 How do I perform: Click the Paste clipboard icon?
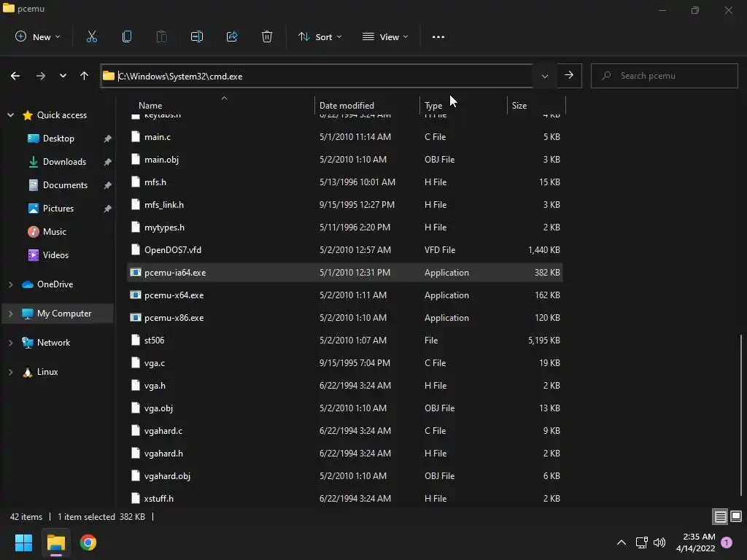[161, 36]
